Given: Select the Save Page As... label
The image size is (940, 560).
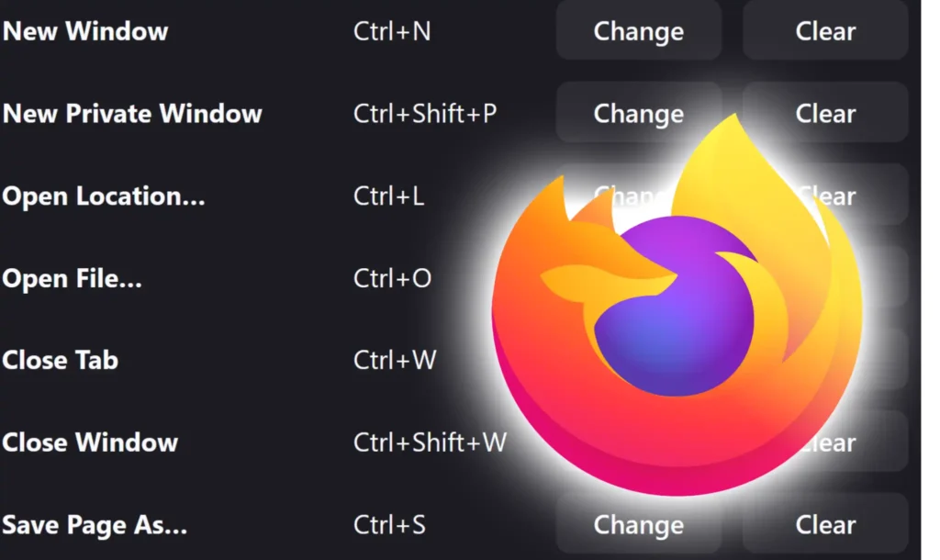Looking at the screenshot, I should 95,525.
